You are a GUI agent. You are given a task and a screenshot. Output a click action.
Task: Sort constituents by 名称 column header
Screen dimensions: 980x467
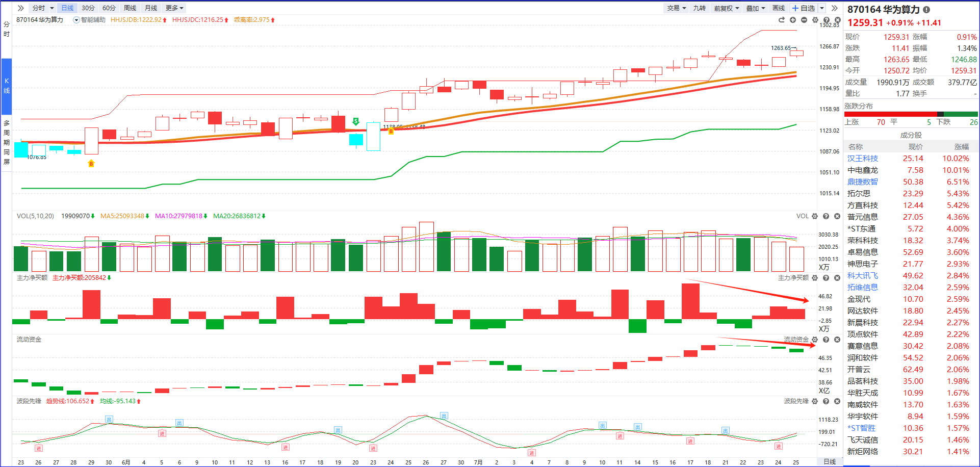pyautogui.click(x=856, y=147)
